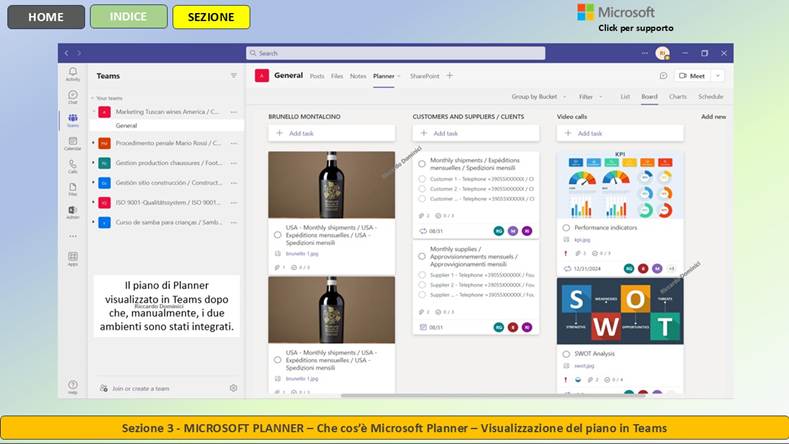Open Activity in Teams sidebar
This screenshot has width=789, height=444.
(73, 74)
